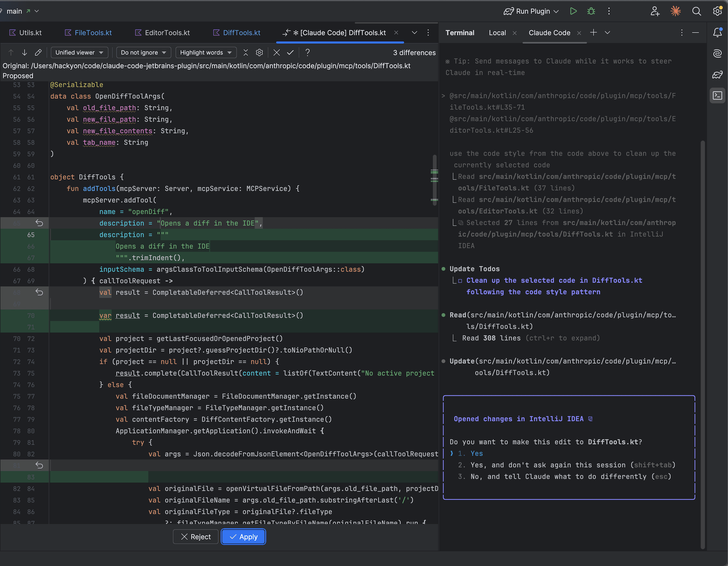Viewport: 728px width, 566px height.
Task: Open diff viewer settings gear
Action: pyautogui.click(x=259, y=52)
